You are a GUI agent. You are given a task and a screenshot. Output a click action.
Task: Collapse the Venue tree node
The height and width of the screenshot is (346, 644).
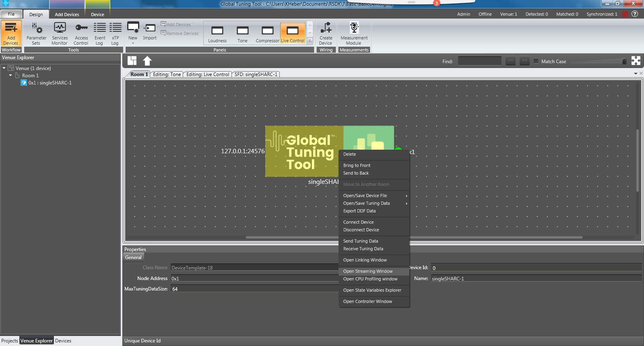point(4,68)
